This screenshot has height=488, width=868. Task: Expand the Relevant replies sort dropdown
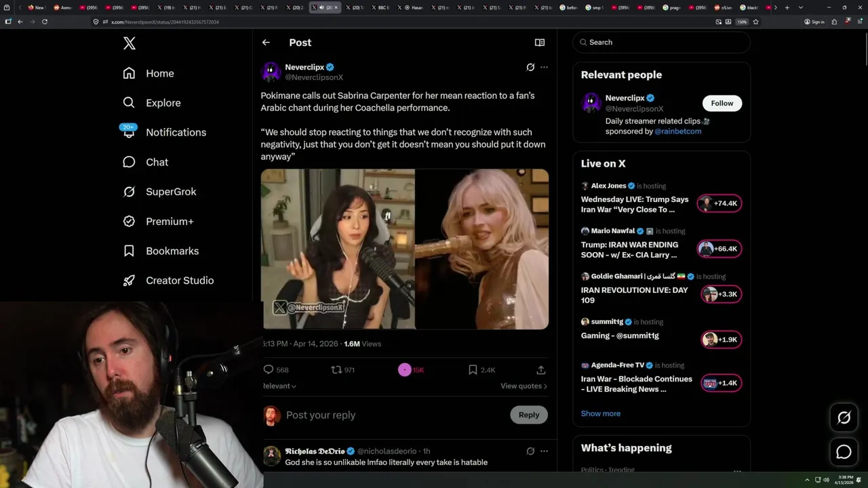[x=279, y=386]
